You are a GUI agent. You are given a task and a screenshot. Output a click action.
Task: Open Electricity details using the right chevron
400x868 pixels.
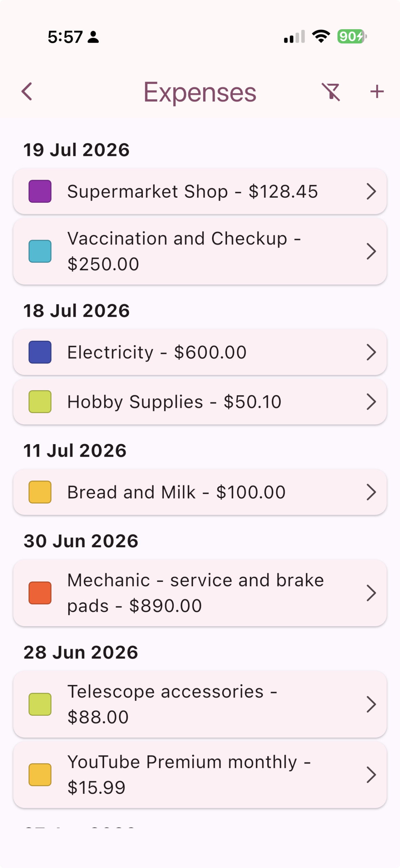371,352
